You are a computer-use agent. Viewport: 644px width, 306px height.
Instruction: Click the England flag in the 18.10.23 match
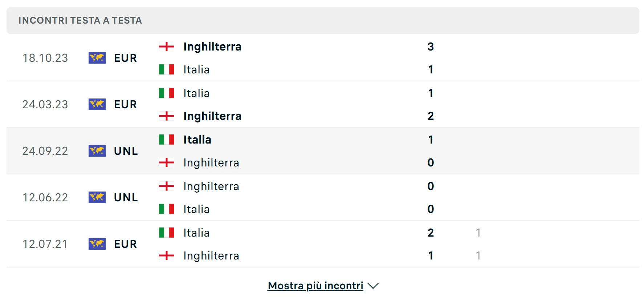pyautogui.click(x=167, y=47)
